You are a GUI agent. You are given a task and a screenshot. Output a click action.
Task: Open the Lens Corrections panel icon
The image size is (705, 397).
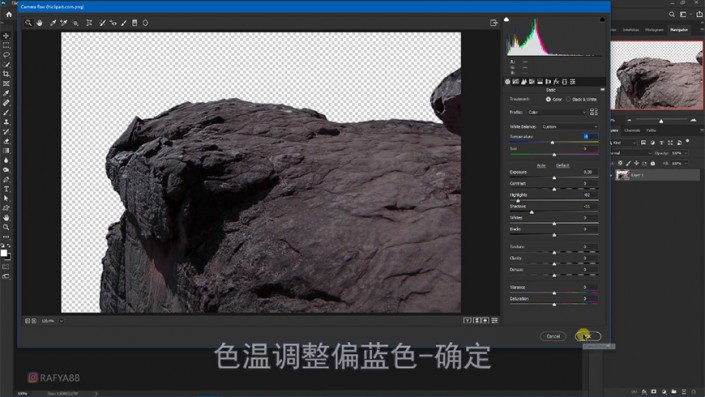pos(548,82)
